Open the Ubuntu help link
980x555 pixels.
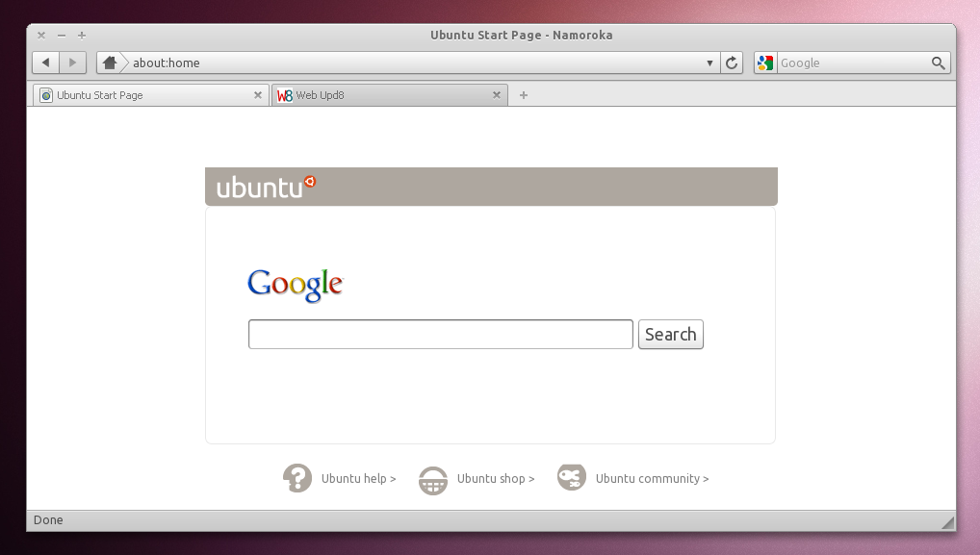(x=358, y=478)
